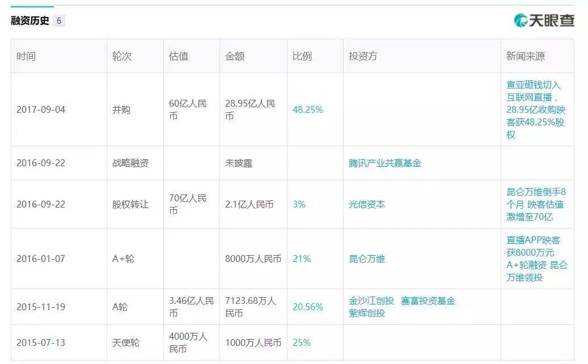This screenshot has width=588, height=364.
Task: Open news link 直播APP映客获8000万元
Action: (536, 259)
